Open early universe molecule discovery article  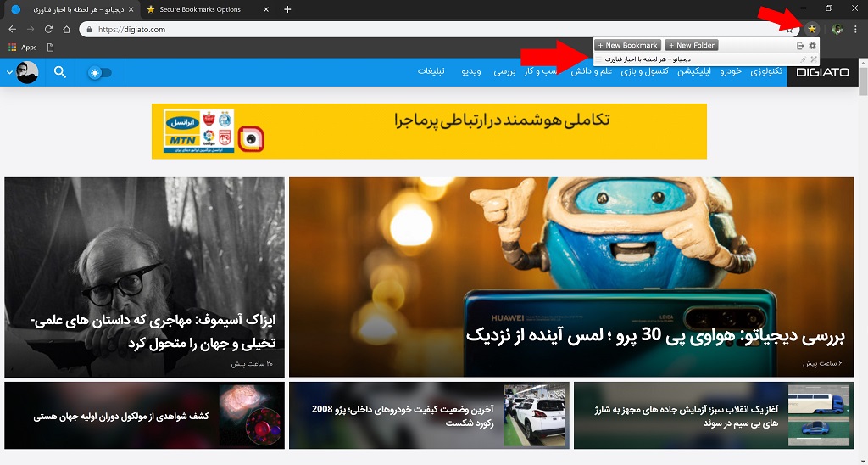tap(121, 416)
